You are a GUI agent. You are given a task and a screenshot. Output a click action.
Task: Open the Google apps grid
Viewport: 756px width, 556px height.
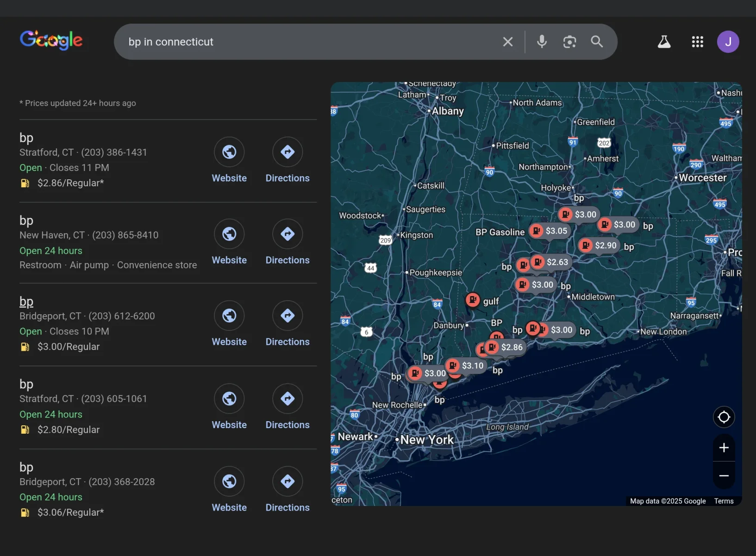point(697,42)
